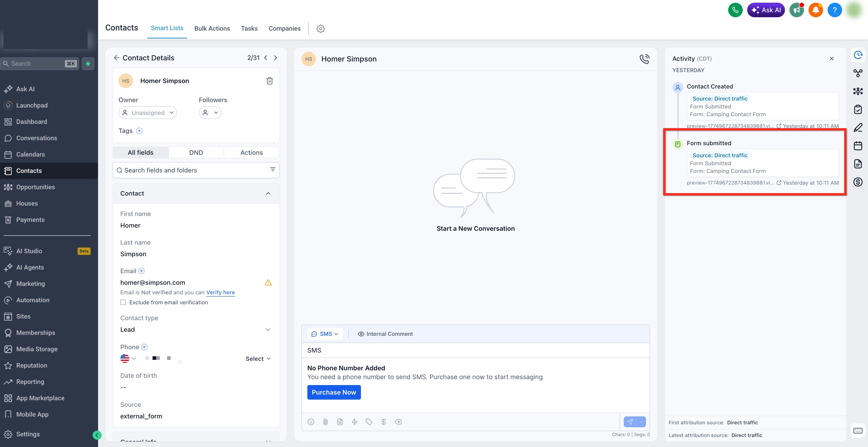
Task: Open the notifications bell icon
Action: pos(815,10)
